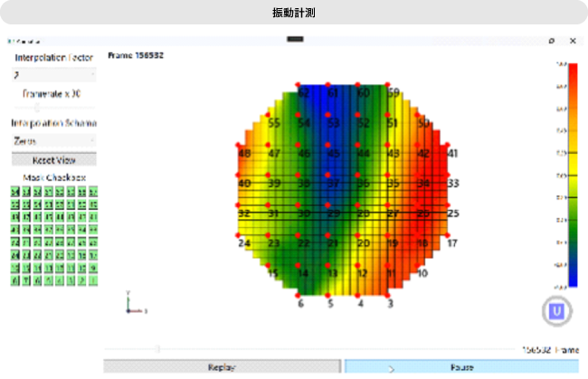Click the 振動計測 title tab
Viewport: 588px width, 379px height.
point(293,13)
